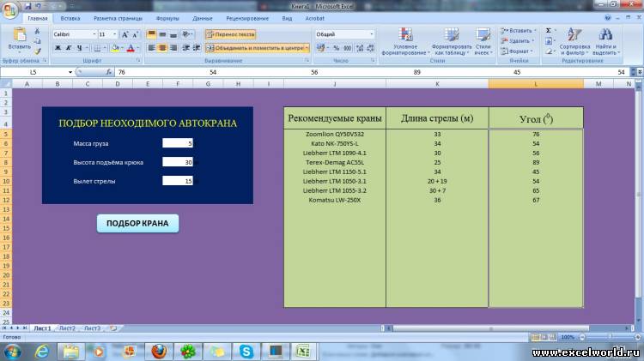Open the Name Box dropdown arrow

point(70,72)
